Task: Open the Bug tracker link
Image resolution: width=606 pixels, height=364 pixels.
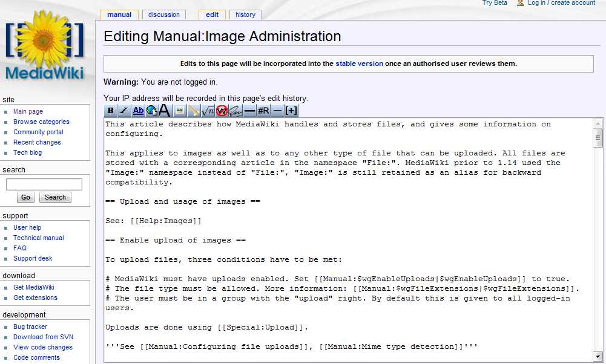Action: (x=30, y=327)
